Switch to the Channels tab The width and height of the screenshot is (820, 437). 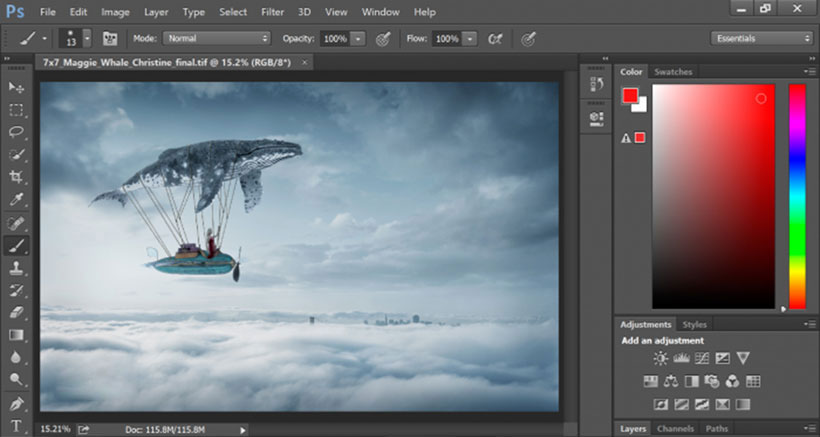675,429
